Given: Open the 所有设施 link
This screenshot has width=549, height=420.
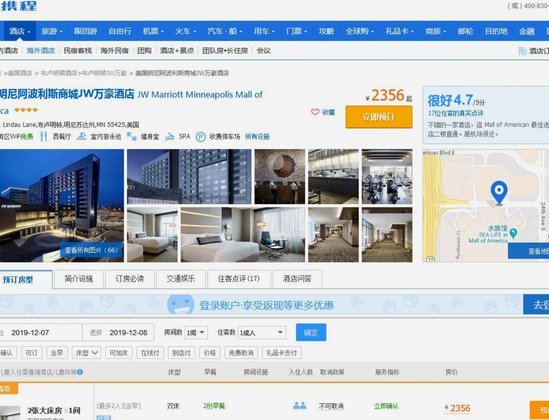Looking at the screenshot, I should [257, 136].
